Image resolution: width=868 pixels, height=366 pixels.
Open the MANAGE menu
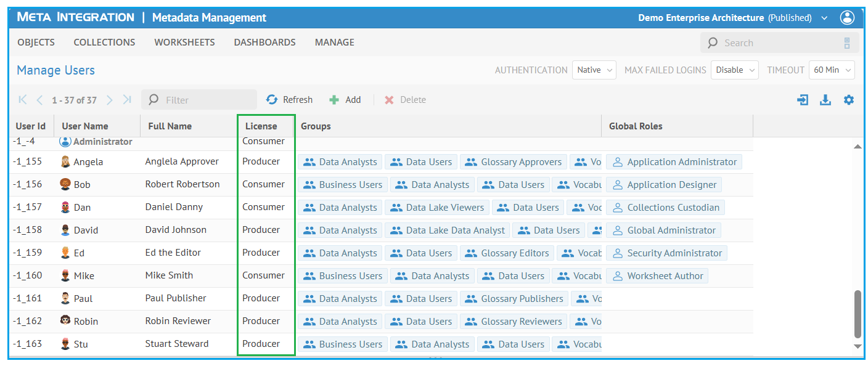coord(334,43)
